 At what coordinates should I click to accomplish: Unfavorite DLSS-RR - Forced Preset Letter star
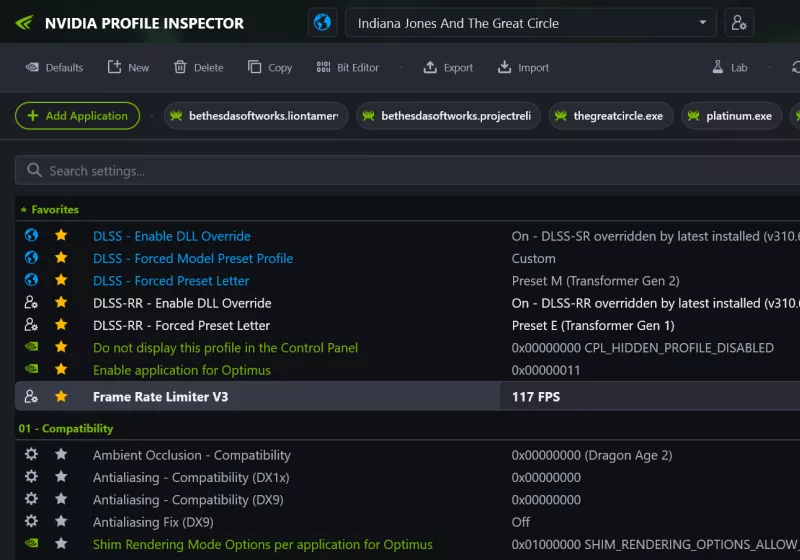[x=61, y=324]
